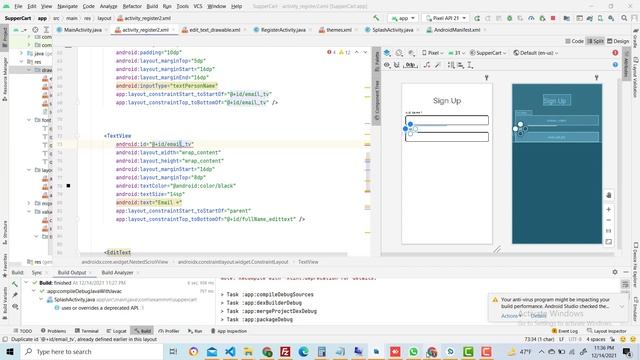Image resolution: width=640 pixels, height=360 pixels.
Task: Select the first EditText in design preview
Action: point(447,120)
